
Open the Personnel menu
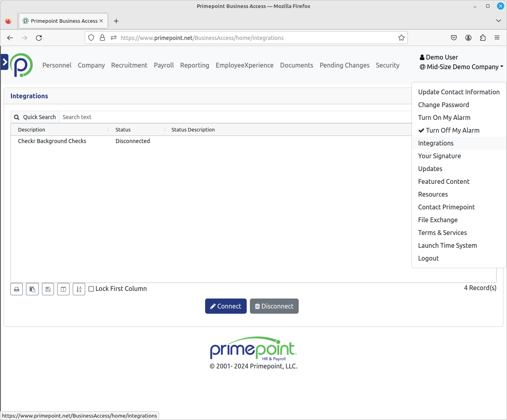tap(57, 65)
